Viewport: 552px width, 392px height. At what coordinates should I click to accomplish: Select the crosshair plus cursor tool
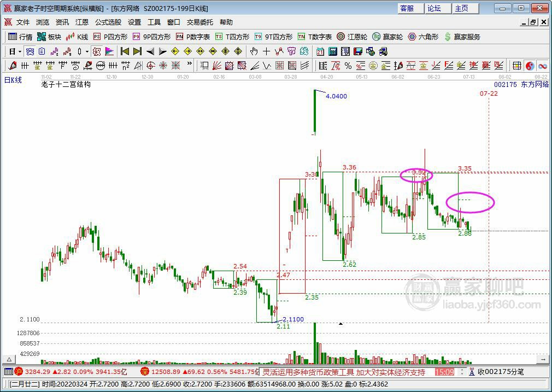click(267, 52)
